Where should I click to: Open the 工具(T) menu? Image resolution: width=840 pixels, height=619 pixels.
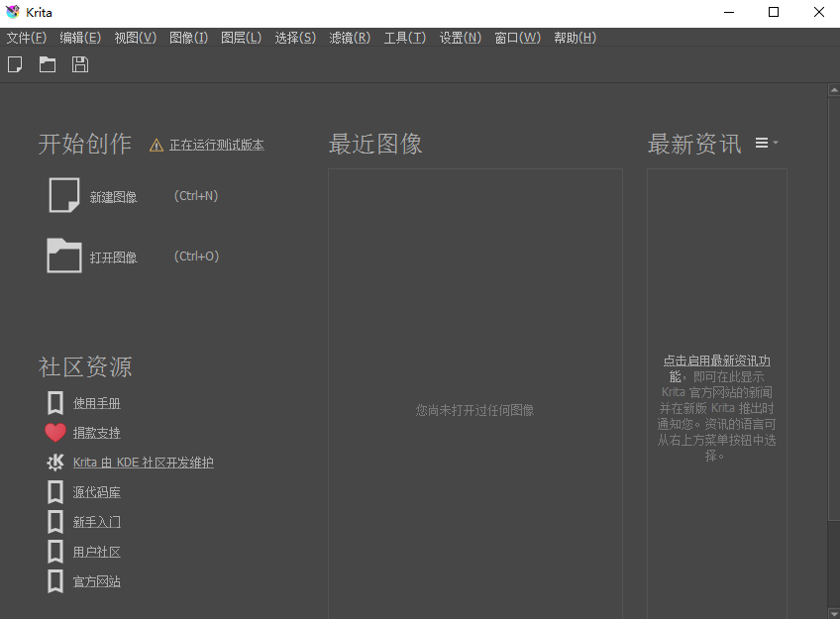(x=404, y=38)
